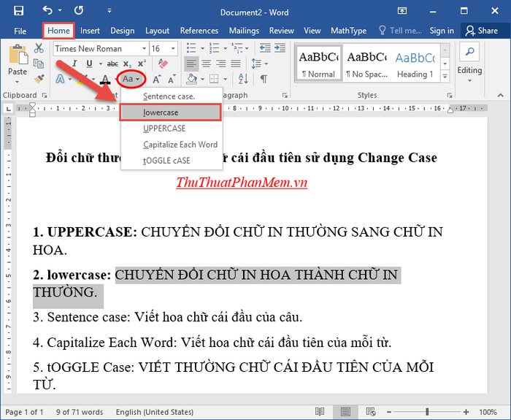Apply the font color
Screen dimensions: 511x420
click(x=105, y=79)
